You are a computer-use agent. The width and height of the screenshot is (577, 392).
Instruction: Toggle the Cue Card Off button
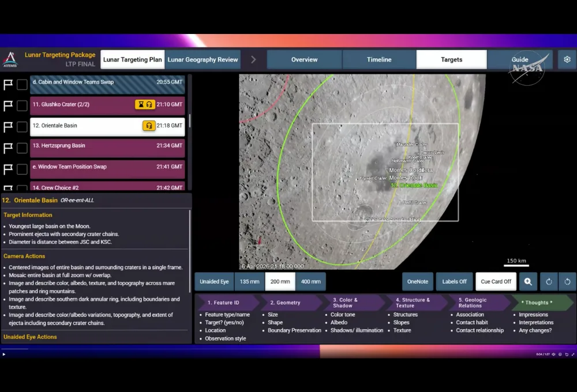(x=496, y=281)
